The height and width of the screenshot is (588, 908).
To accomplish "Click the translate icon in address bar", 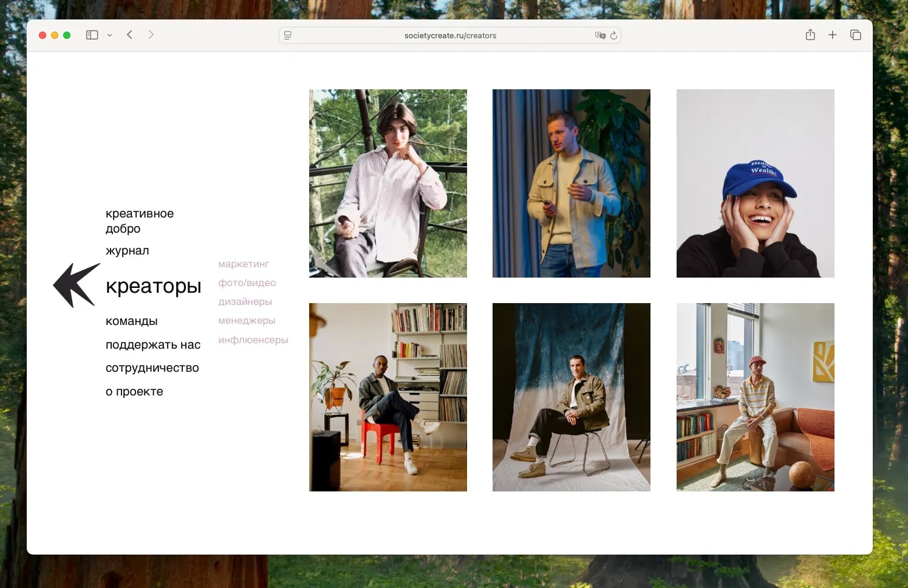I will point(600,36).
